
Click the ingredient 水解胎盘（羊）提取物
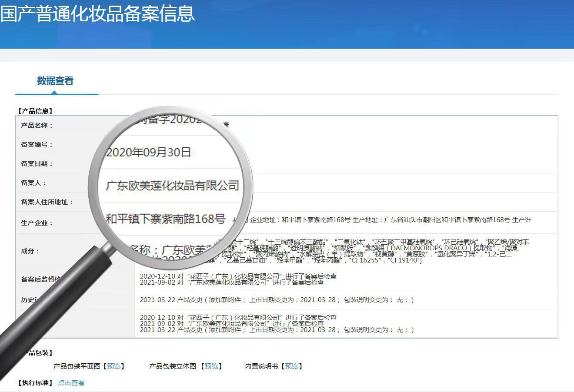331,254
